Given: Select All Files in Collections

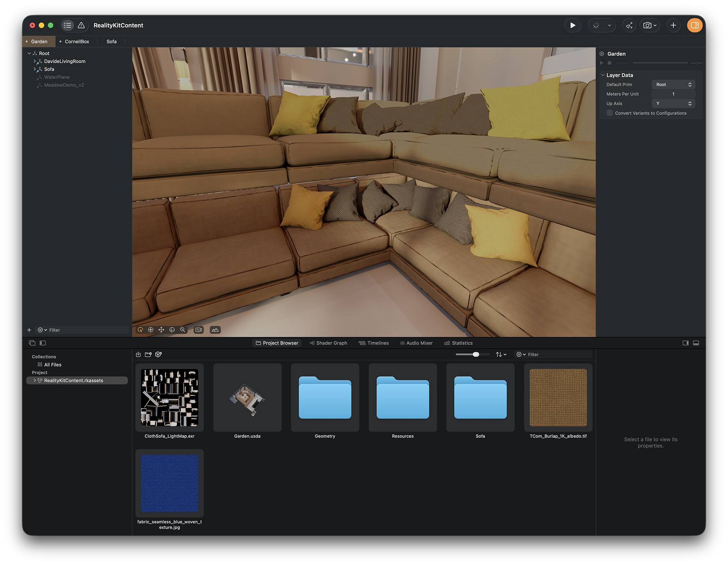Looking at the screenshot, I should tap(53, 365).
